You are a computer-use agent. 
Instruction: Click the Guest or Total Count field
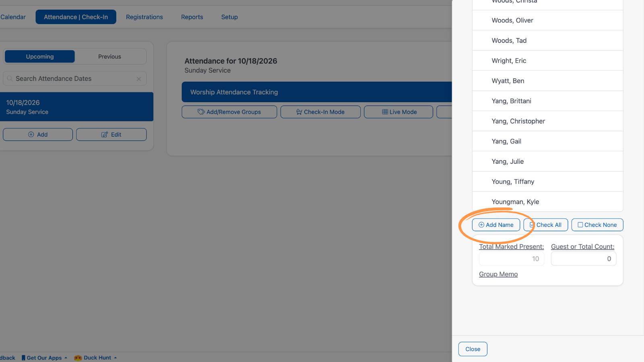584,259
